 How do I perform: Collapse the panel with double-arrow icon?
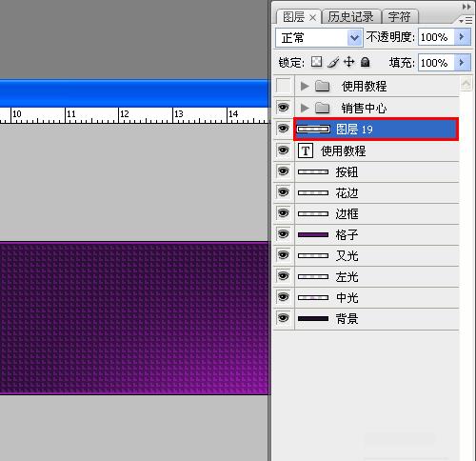click(466, 7)
